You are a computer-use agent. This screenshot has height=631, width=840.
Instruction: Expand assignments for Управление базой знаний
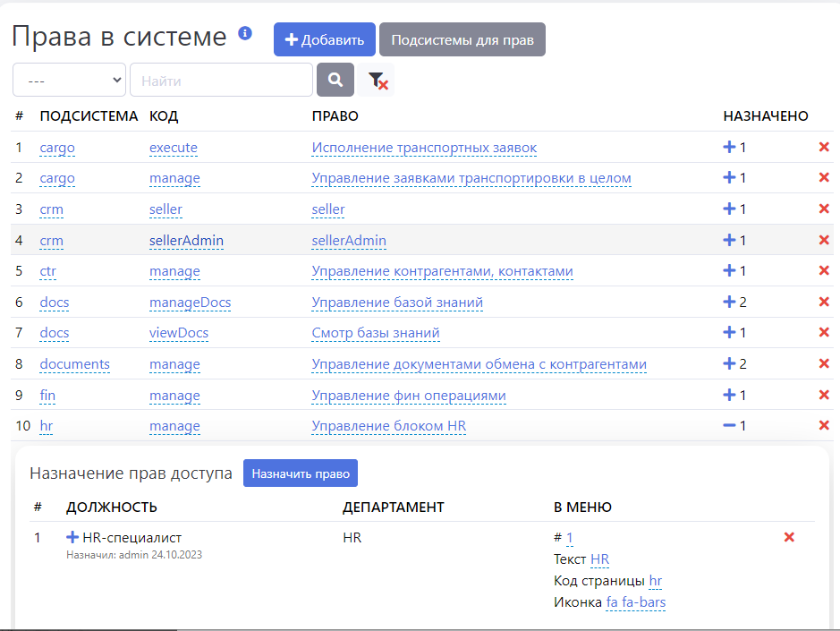pos(729,303)
